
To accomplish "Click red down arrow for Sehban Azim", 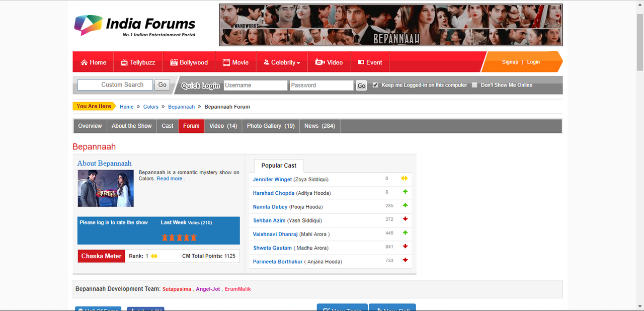I will tap(405, 219).
